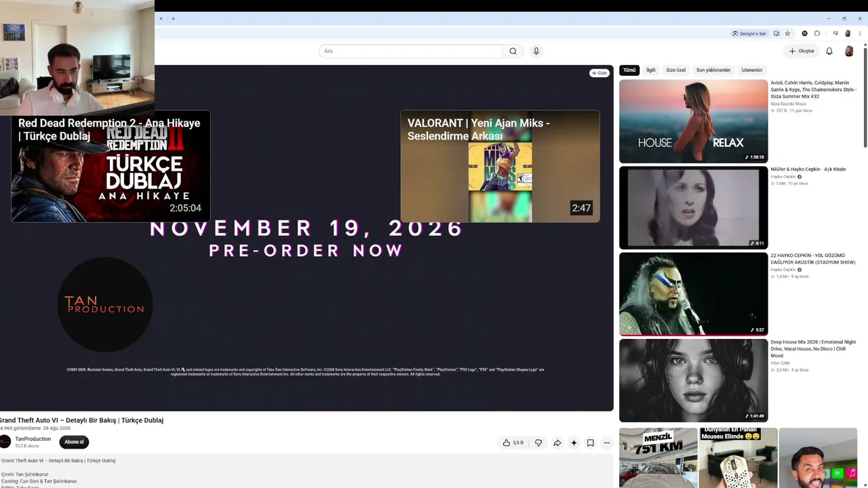868x488 pixels.
Task: Click the TanProduction channel avatar below the video
Action: [x=5, y=442]
